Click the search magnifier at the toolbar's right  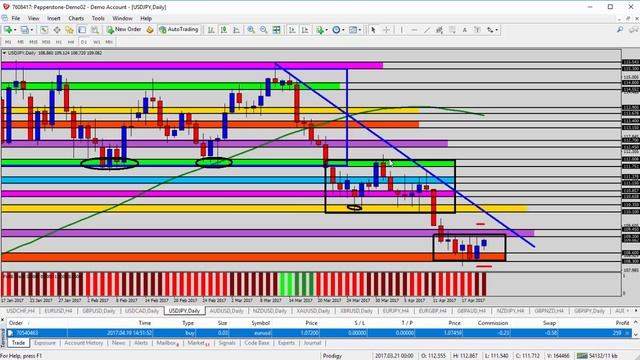coord(620,30)
